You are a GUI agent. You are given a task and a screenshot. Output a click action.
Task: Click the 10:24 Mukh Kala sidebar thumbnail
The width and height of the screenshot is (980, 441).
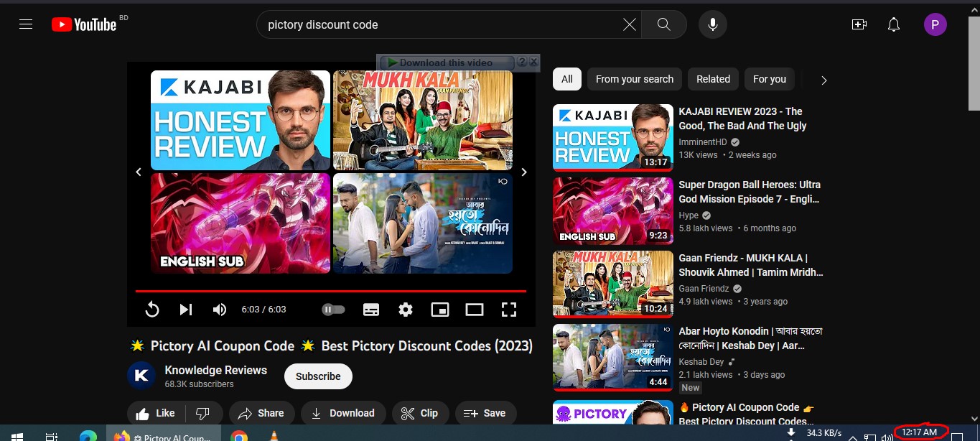pyautogui.click(x=613, y=284)
